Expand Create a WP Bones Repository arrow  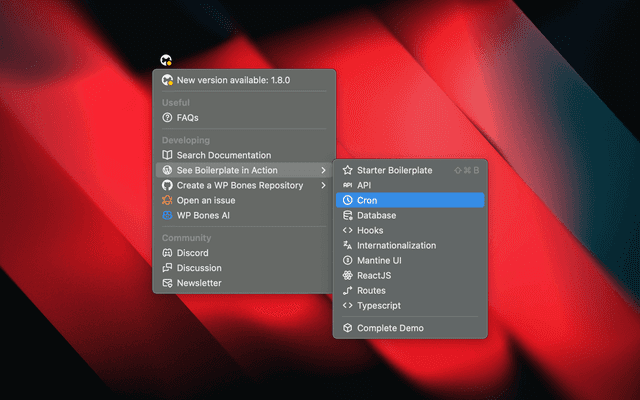tap(323, 185)
